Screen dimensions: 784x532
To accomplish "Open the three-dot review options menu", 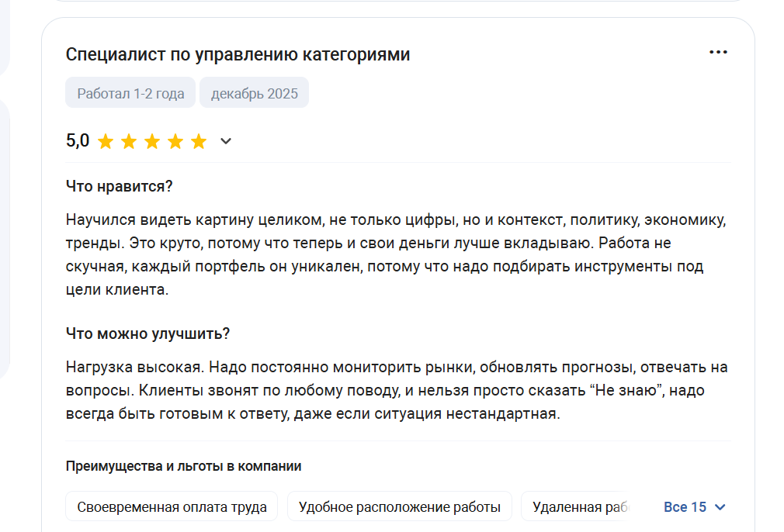I will (718, 53).
